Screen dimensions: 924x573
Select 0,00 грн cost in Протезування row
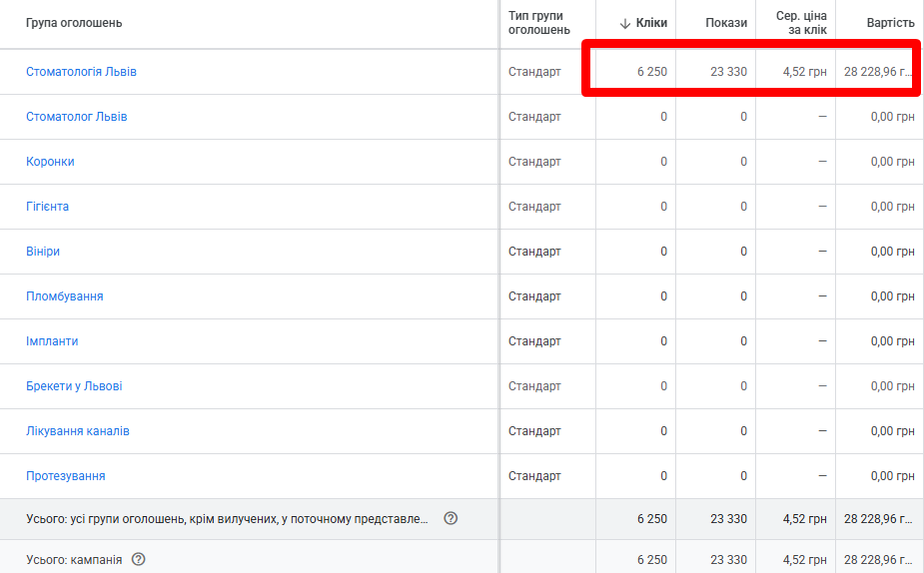tap(893, 476)
